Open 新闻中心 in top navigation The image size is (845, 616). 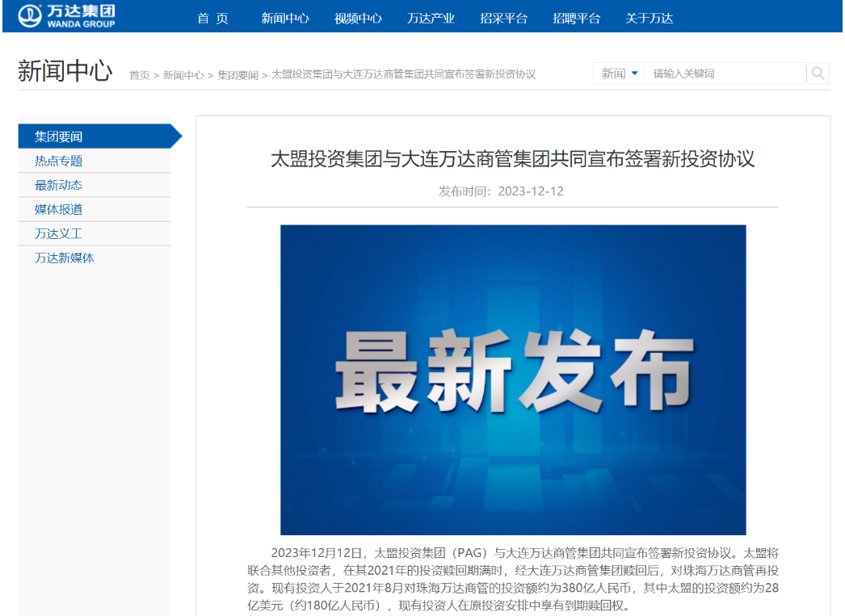(x=285, y=19)
